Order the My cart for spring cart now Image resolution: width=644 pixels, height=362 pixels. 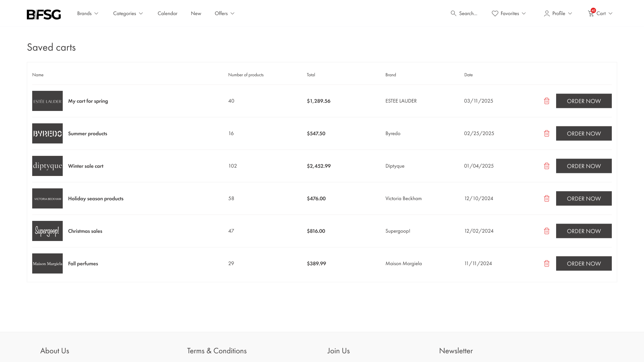[584, 101]
